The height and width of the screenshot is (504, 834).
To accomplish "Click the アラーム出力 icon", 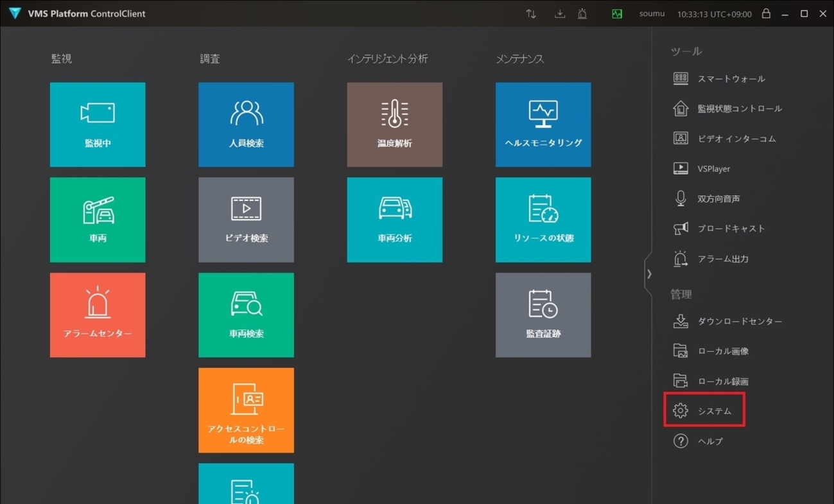I will pyautogui.click(x=681, y=259).
